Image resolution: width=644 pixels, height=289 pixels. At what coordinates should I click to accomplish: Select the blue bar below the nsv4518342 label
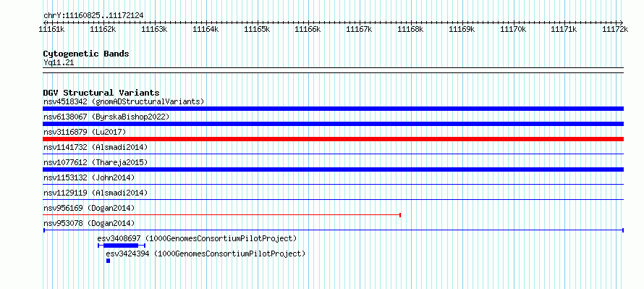pyautogui.click(x=333, y=109)
